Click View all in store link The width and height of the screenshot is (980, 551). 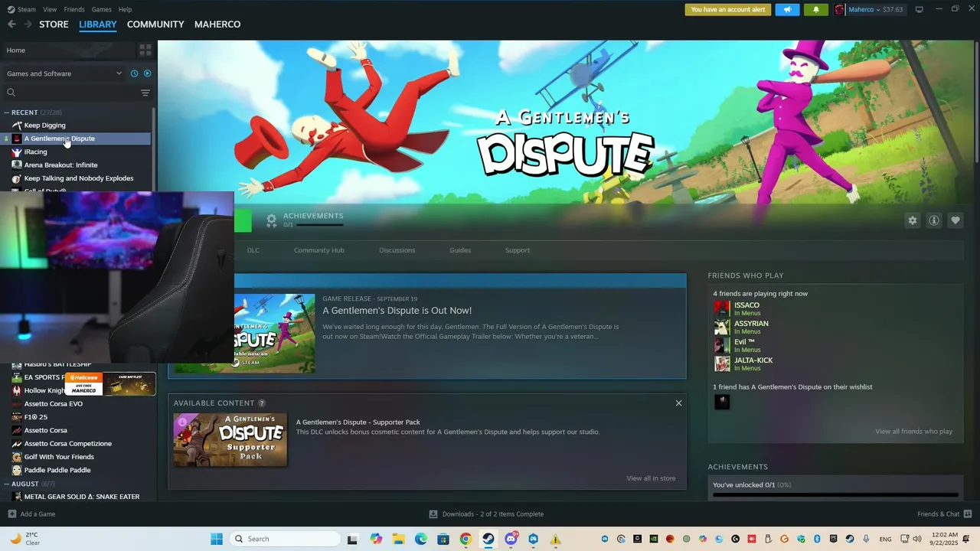651,478
